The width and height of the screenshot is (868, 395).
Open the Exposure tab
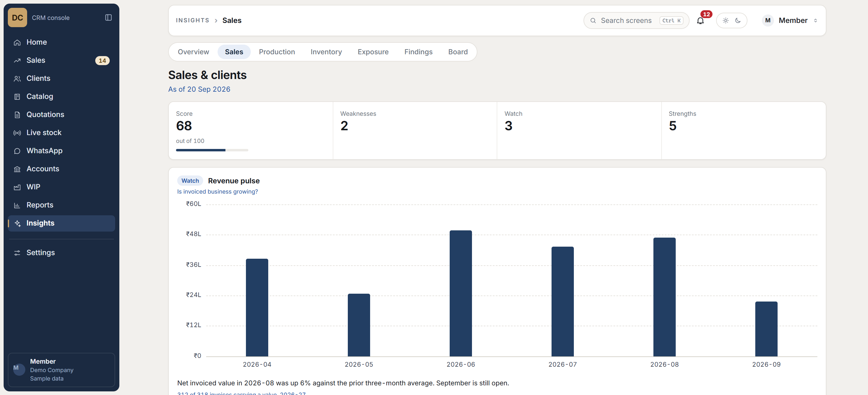(373, 52)
